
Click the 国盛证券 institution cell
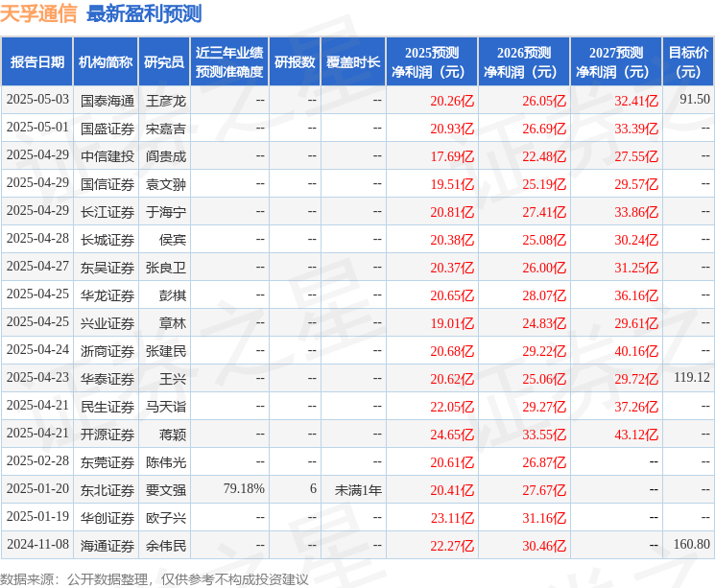click(x=107, y=129)
